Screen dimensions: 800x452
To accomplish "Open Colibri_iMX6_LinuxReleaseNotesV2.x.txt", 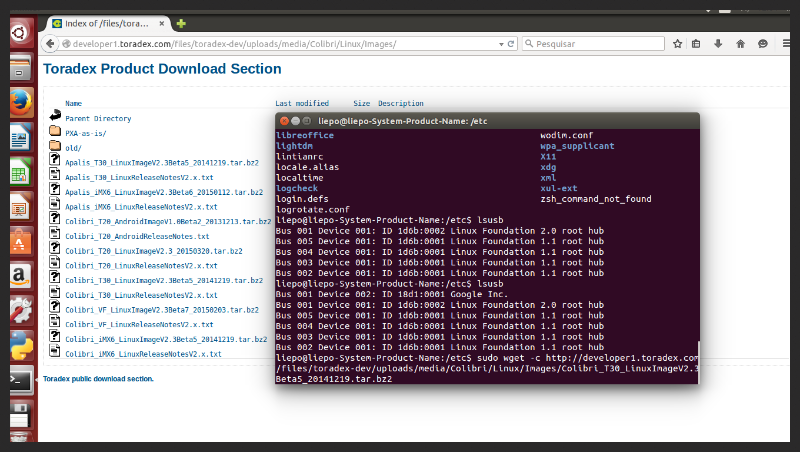I will click(x=143, y=354).
